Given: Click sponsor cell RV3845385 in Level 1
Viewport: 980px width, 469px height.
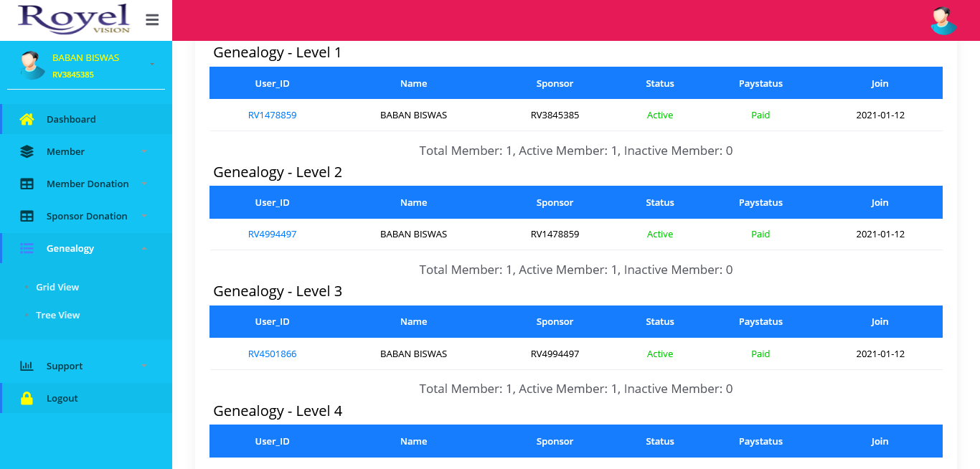Looking at the screenshot, I should pyautogui.click(x=555, y=115).
